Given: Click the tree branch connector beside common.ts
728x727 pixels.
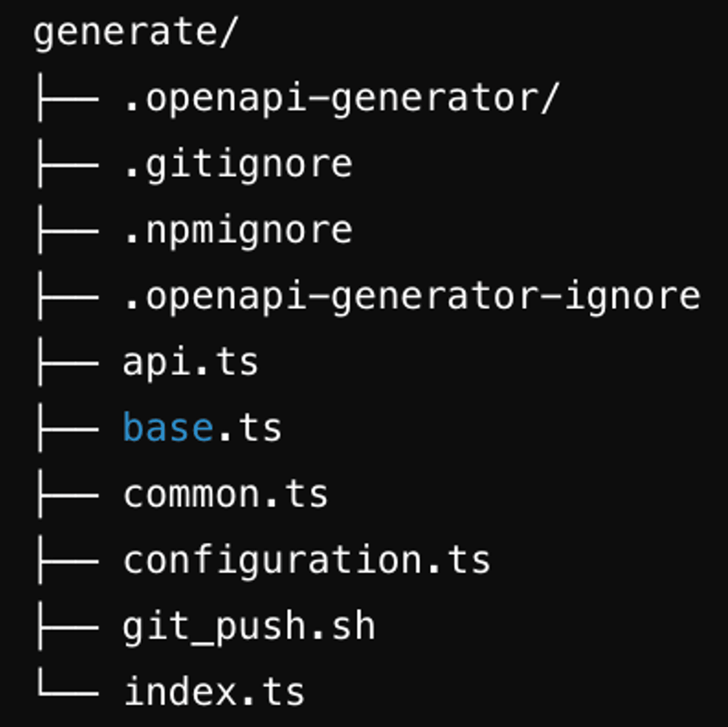Looking at the screenshot, I should (x=68, y=495).
